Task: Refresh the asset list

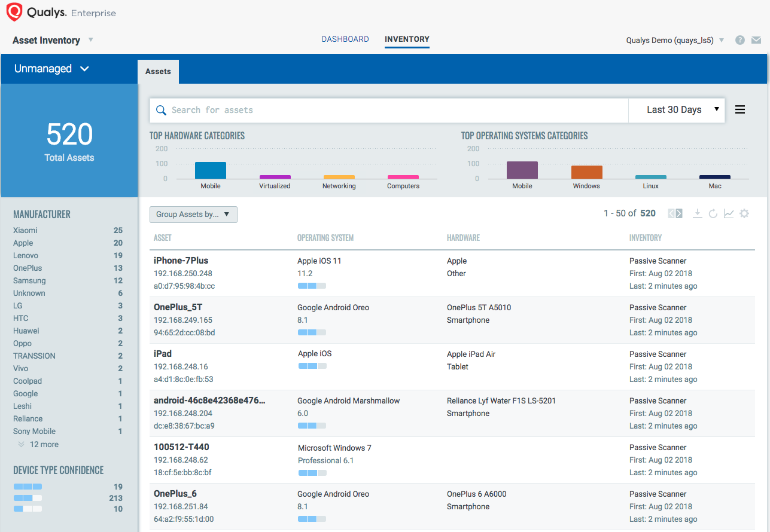Action: tap(713, 213)
